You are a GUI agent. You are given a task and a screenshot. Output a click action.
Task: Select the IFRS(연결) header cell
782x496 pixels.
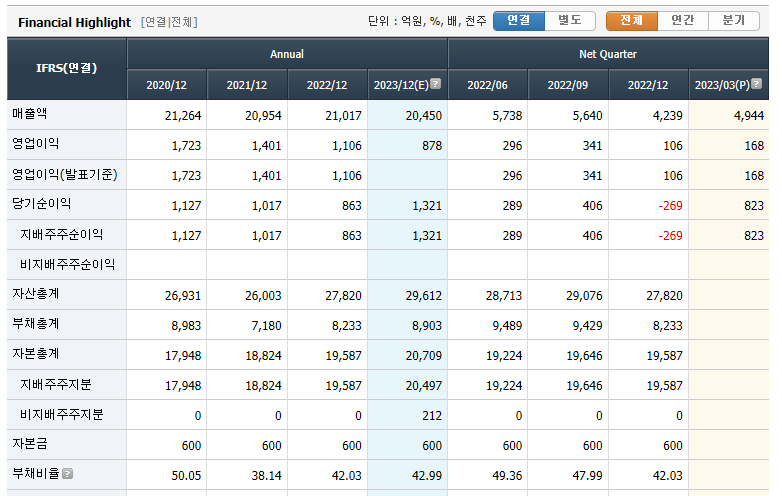[x=67, y=69]
